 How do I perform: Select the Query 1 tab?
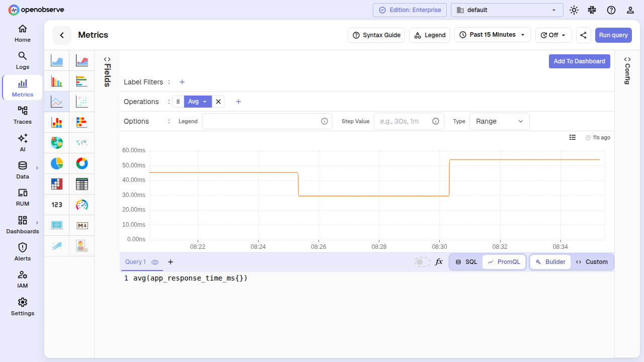pos(135,262)
